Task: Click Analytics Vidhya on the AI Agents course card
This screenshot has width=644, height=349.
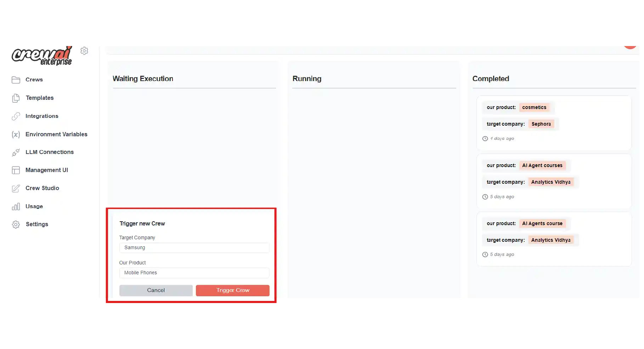Action: [x=551, y=240]
